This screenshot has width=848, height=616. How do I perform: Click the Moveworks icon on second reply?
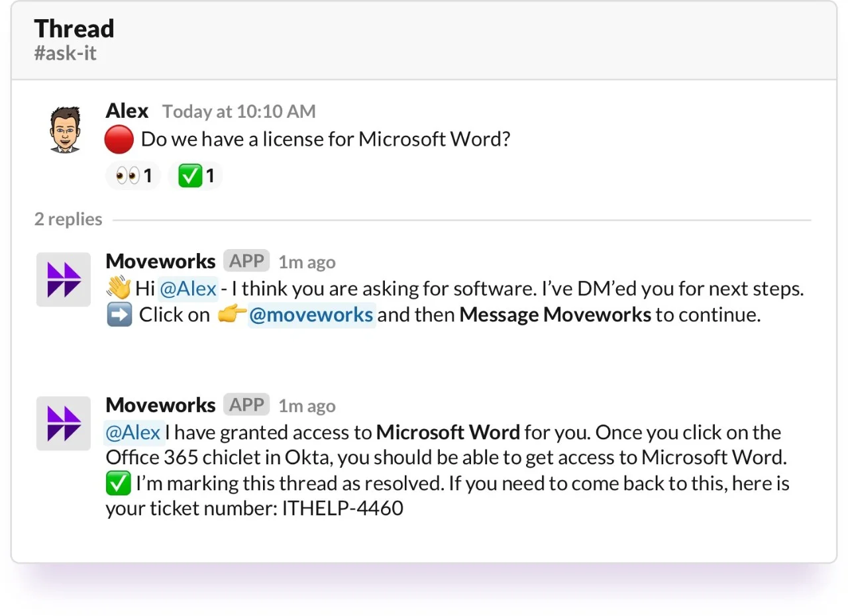coord(64,423)
